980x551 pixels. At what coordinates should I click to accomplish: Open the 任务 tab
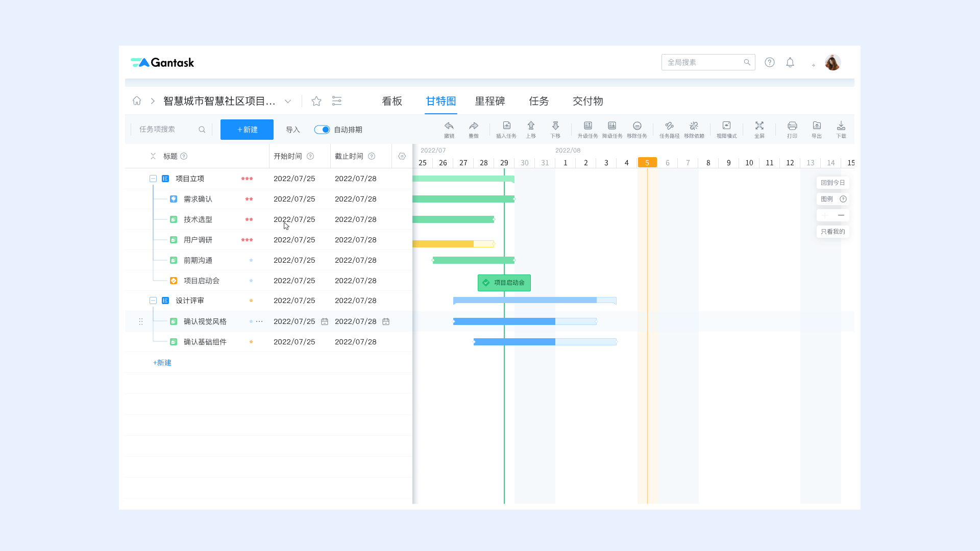pos(539,101)
